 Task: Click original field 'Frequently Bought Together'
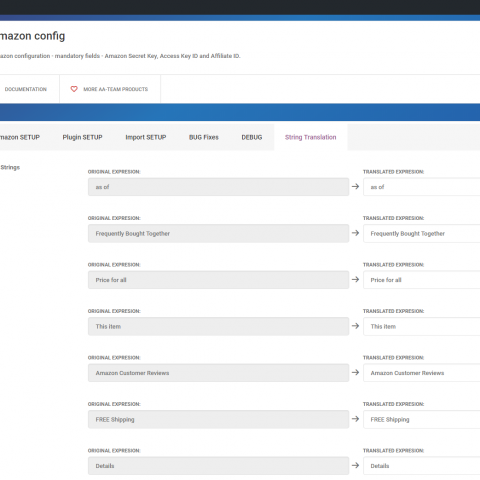(x=218, y=233)
